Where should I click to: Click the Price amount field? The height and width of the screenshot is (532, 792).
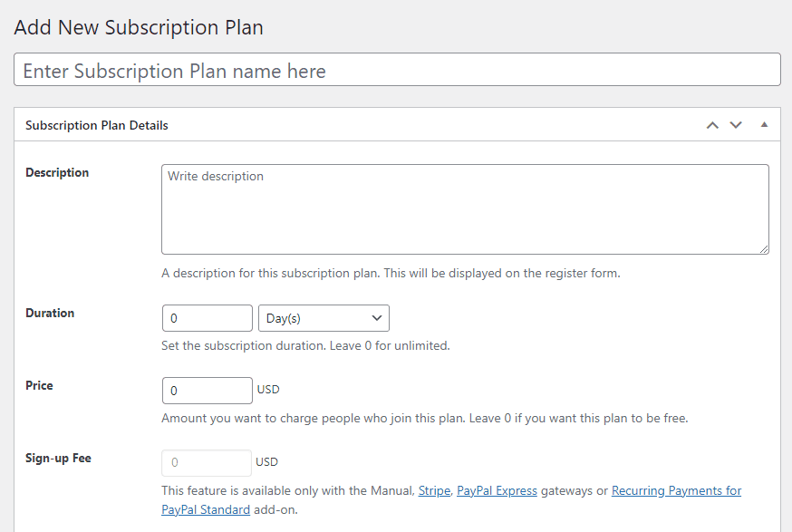(207, 391)
